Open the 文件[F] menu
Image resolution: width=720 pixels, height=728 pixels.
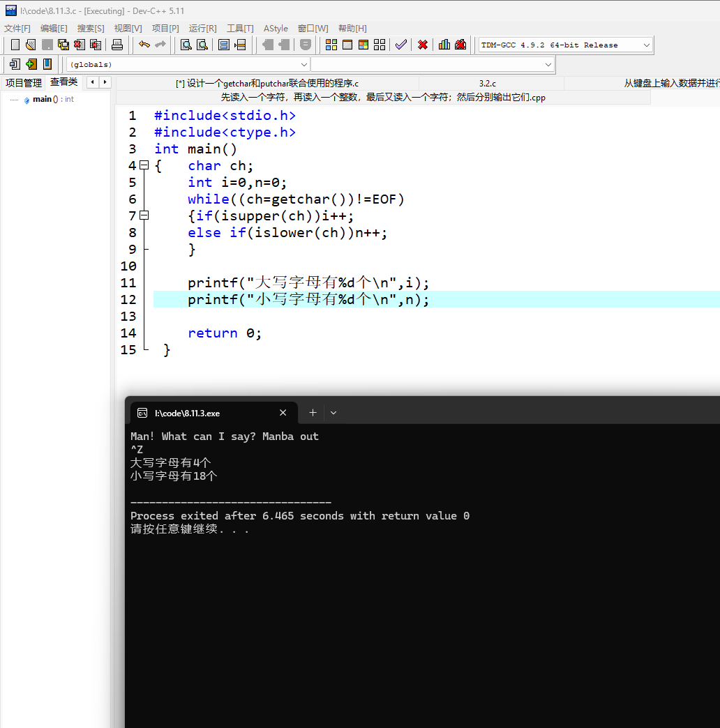tap(17, 29)
